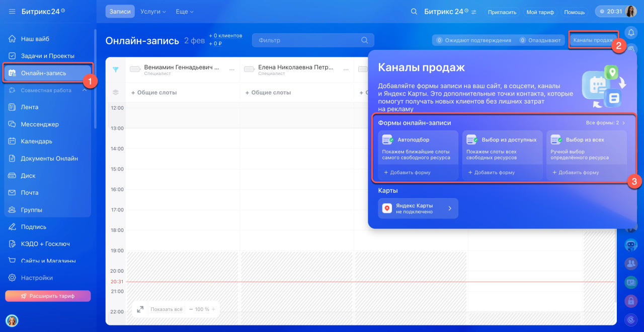Screen dimensions: 644x332
Task: Open the Диск item in sidebar
Action: coord(28,176)
